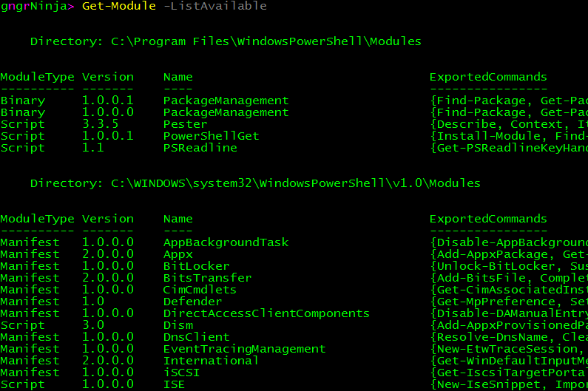Viewport: 588px width, 391px height.
Task: Click the gngrNinja prompt text
Action: pos(34,6)
